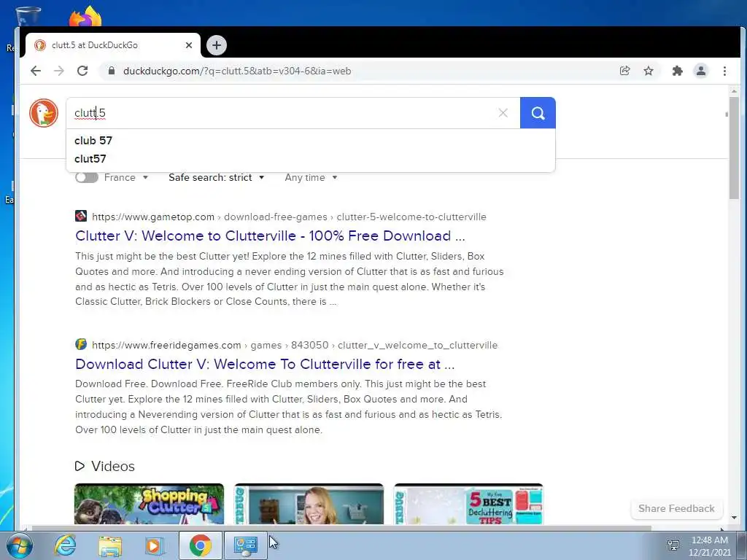Go back with the browser back arrow
This screenshot has width=747, height=560.
point(36,71)
